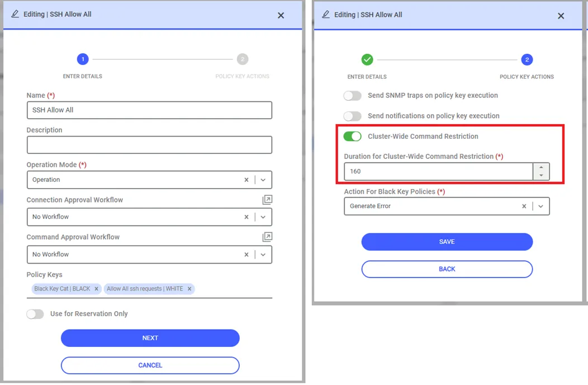Focus the Description input field
The height and width of the screenshot is (385, 588).
click(149, 144)
